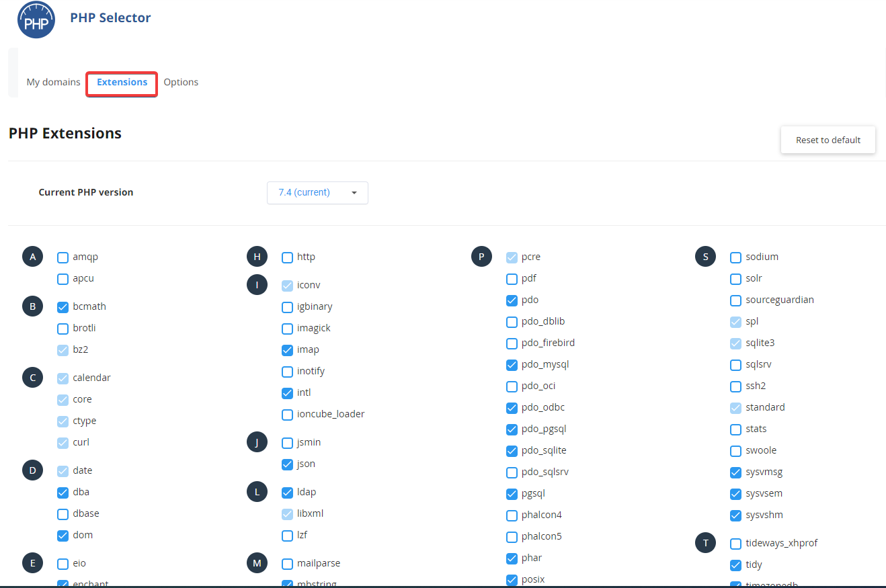Uncheck the pdo_mysql extension

tap(512, 364)
